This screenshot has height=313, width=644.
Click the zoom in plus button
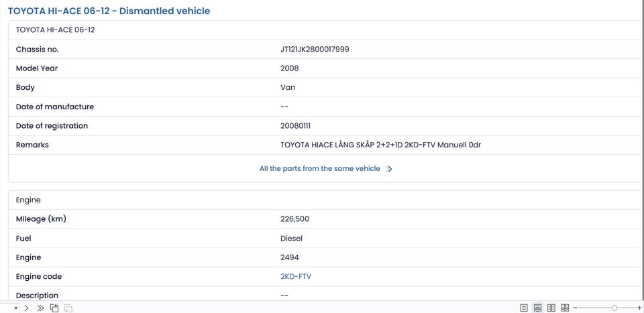pyautogui.click(x=639, y=308)
